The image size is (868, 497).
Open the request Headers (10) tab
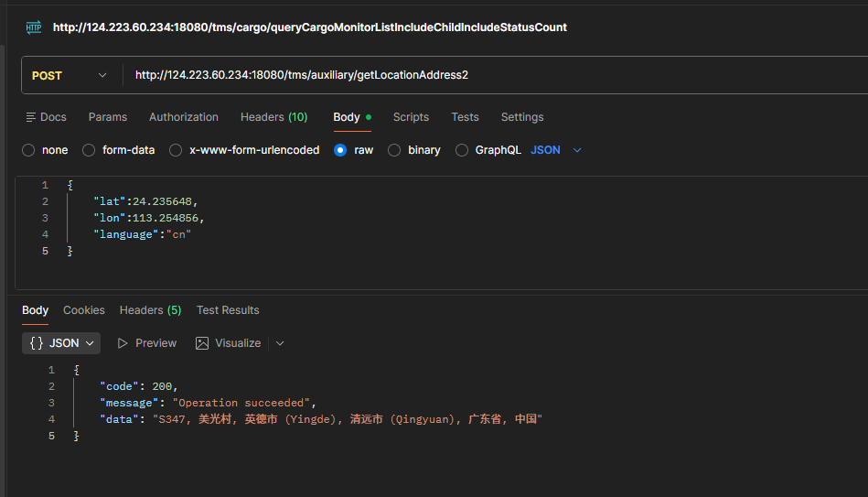273,117
